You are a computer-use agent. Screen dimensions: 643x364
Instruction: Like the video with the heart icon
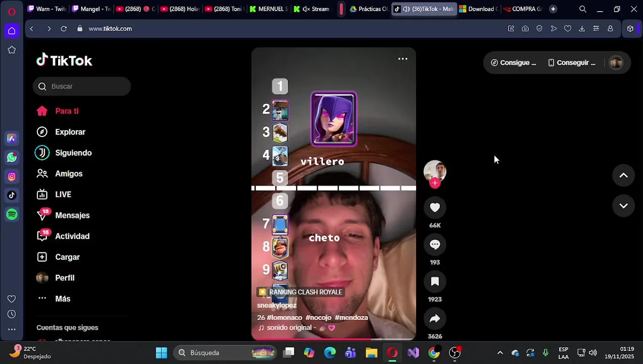(435, 207)
